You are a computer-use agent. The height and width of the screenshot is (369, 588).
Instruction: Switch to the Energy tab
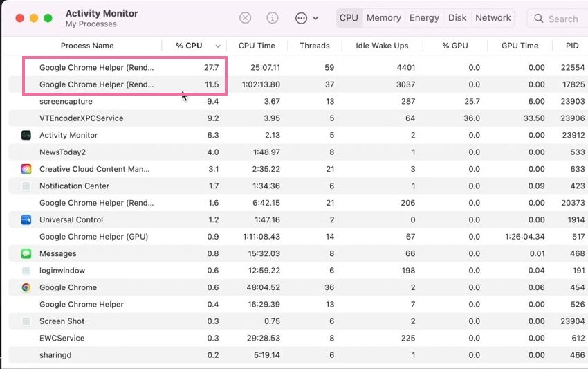423,18
